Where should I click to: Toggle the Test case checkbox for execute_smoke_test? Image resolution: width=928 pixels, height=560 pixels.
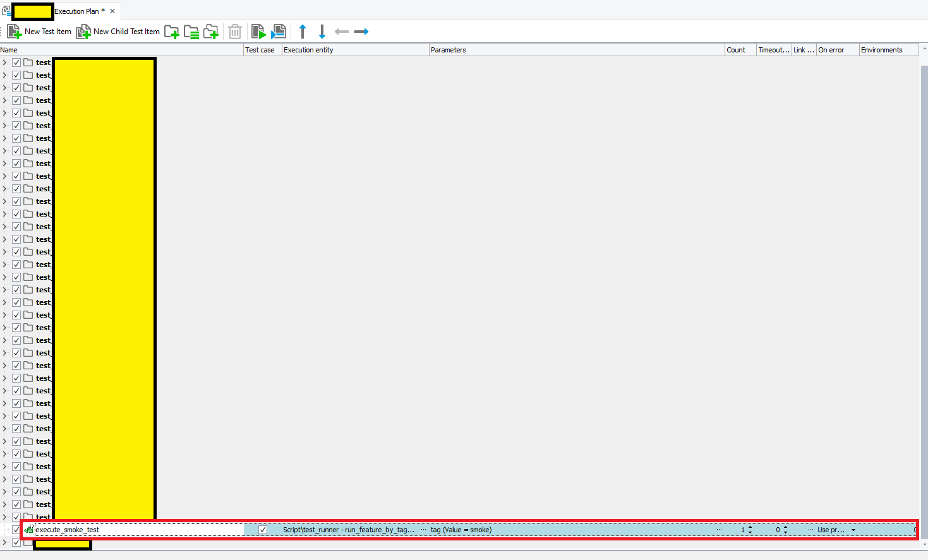(x=263, y=530)
